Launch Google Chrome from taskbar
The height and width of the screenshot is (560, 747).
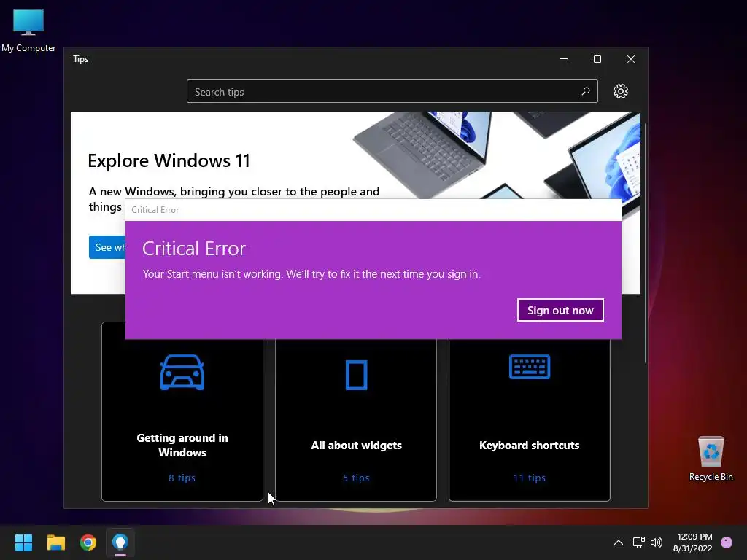pos(88,542)
